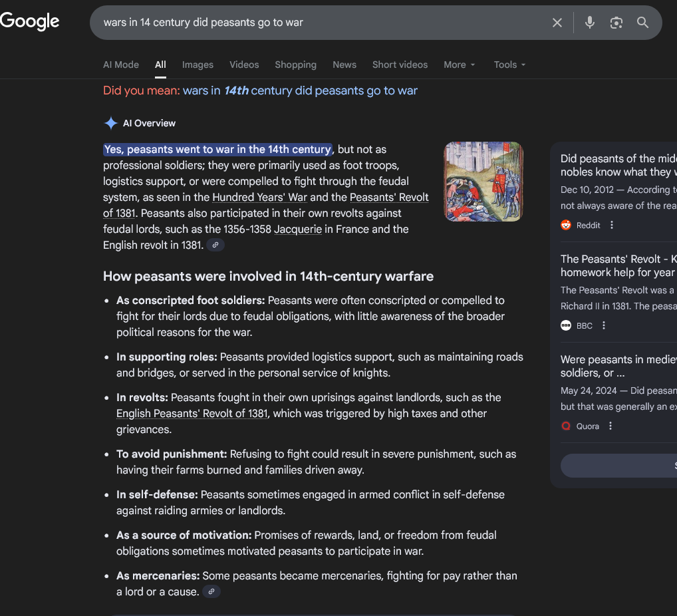Click 'As conscripted foot soldiers:' bullet text
Screen dimensions: 677x616
pos(190,300)
